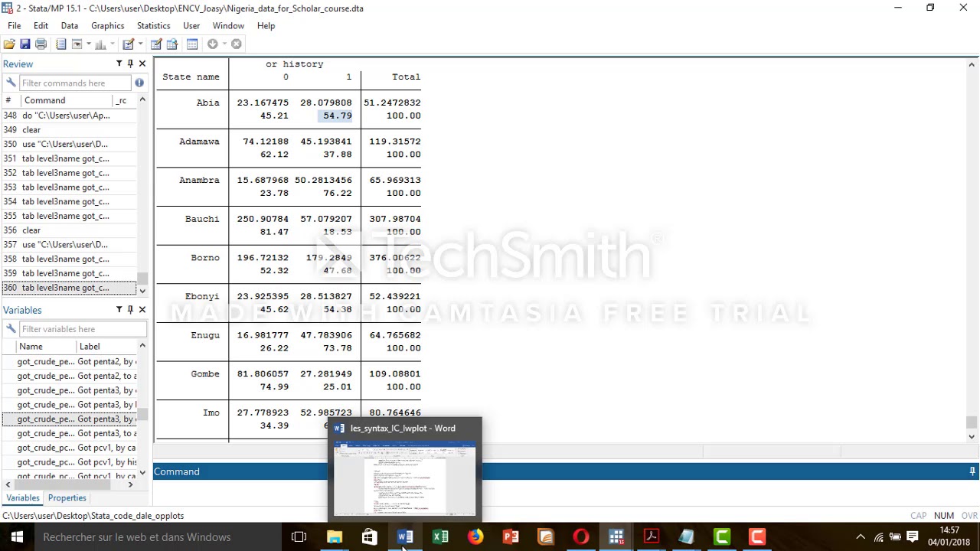Screen dimensions: 980x551
Task: Select Review command 357 use
Action: [69, 245]
